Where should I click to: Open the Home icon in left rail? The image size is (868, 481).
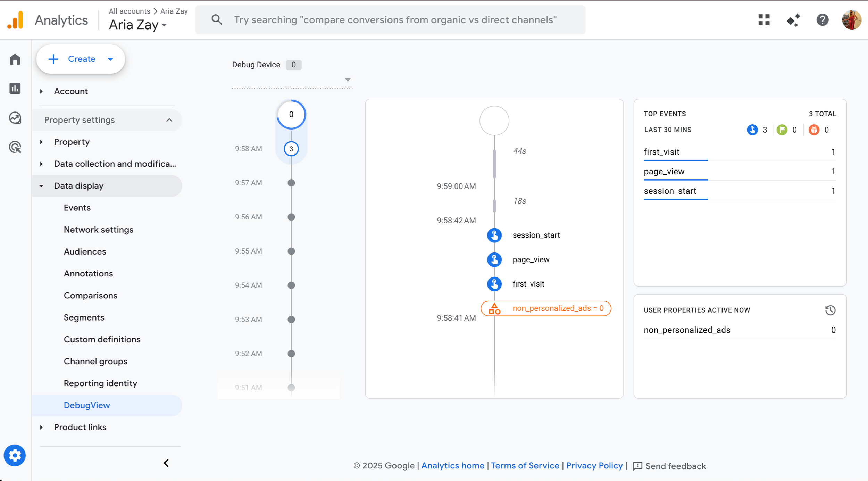coord(15,59)
